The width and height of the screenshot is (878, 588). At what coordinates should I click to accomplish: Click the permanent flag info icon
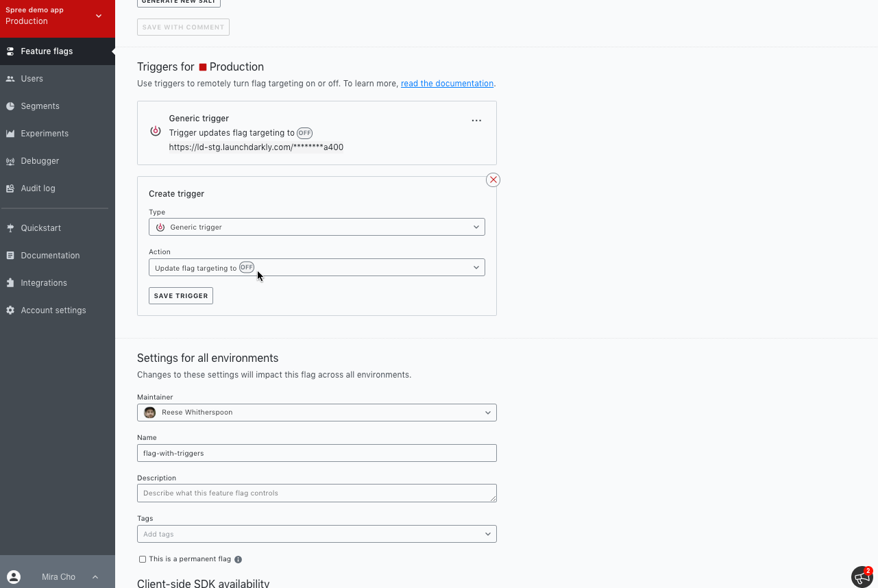[x=239, y=559]
